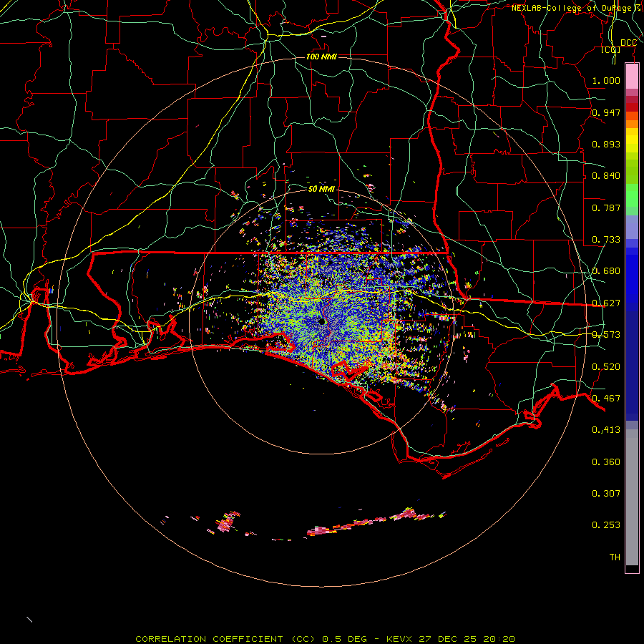This screenshot has width=644, height=644.
Task: Click the 0.840 color scale label
Action: (x=606, y=175)
